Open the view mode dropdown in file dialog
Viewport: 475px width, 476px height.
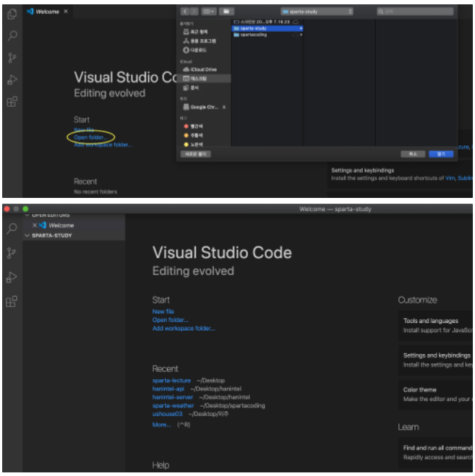tap(208, 12)
